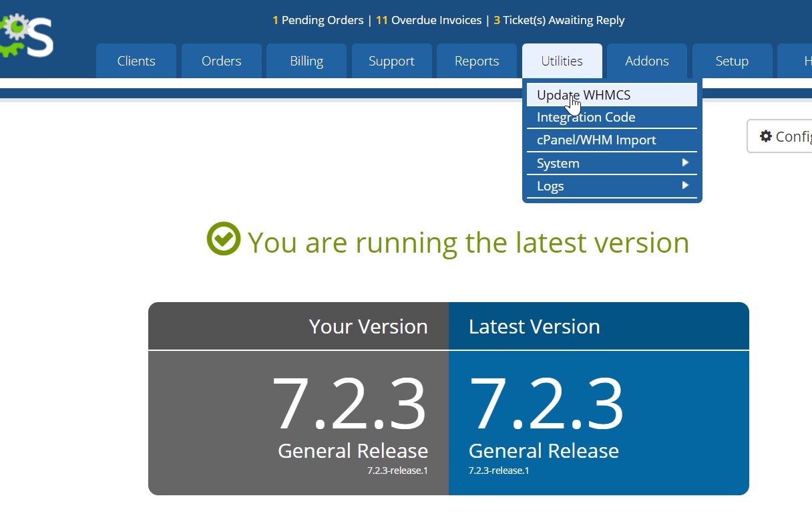Go to the Billing tab
Image resolution: width=812 pixels, height=520 pixels.
pos(307,61)
